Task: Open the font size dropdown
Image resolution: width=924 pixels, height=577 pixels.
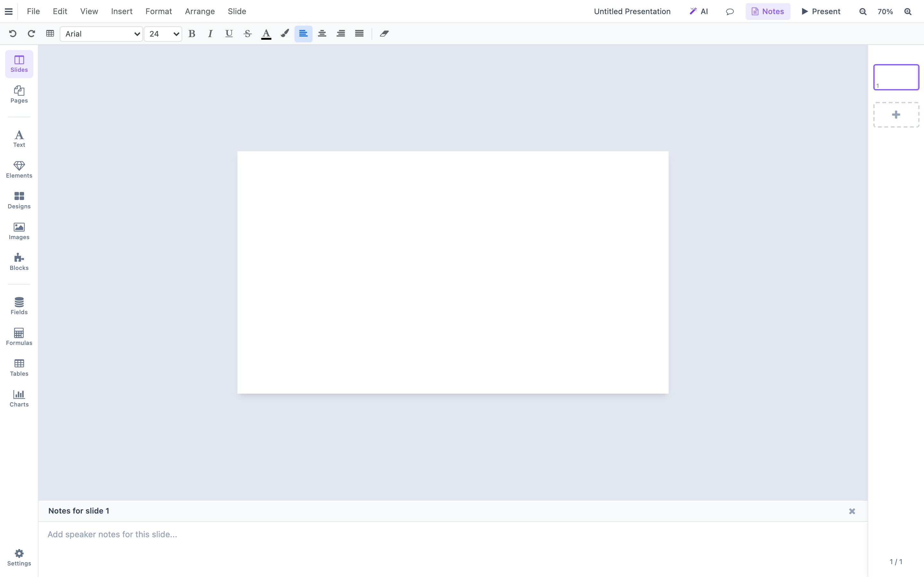Action: 163,34
